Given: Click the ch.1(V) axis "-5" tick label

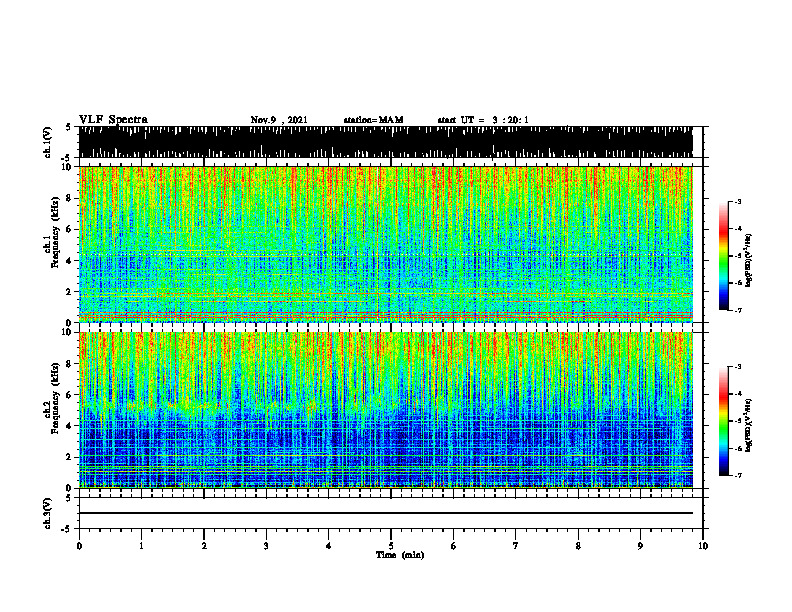Looking at the screenshot, I should 67,158.
